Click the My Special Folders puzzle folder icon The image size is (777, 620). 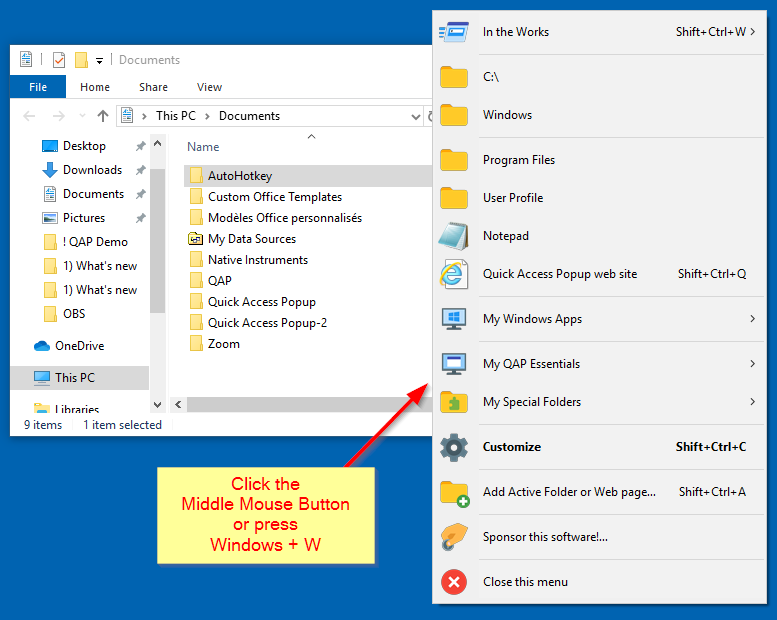pos(453,402)
